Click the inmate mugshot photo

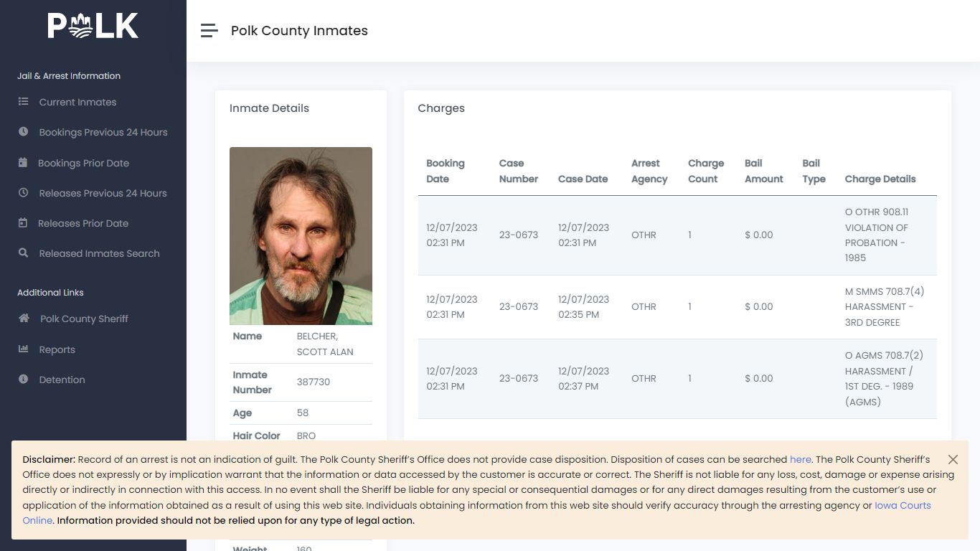tap(301, 236)
